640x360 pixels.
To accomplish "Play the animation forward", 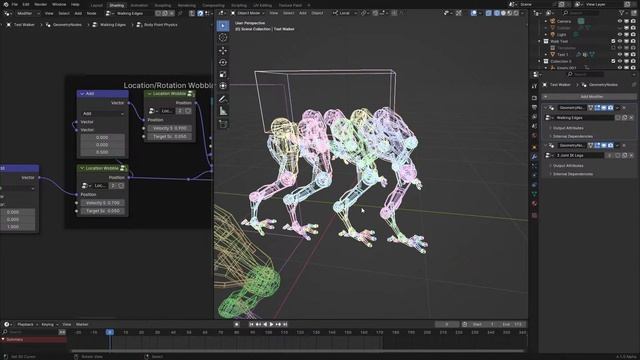I will [x=272, y=324].
